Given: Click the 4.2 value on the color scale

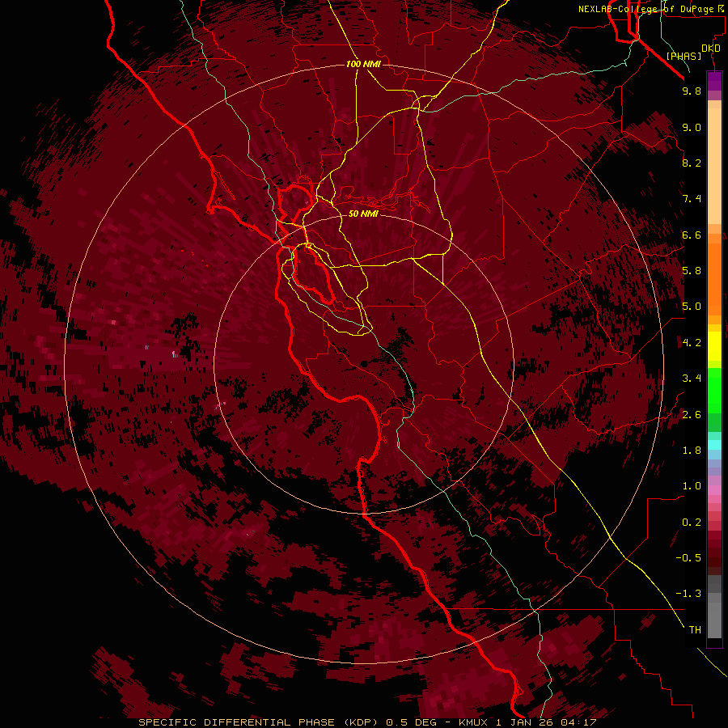Looking at the screenshot, I should coord(692,343).
